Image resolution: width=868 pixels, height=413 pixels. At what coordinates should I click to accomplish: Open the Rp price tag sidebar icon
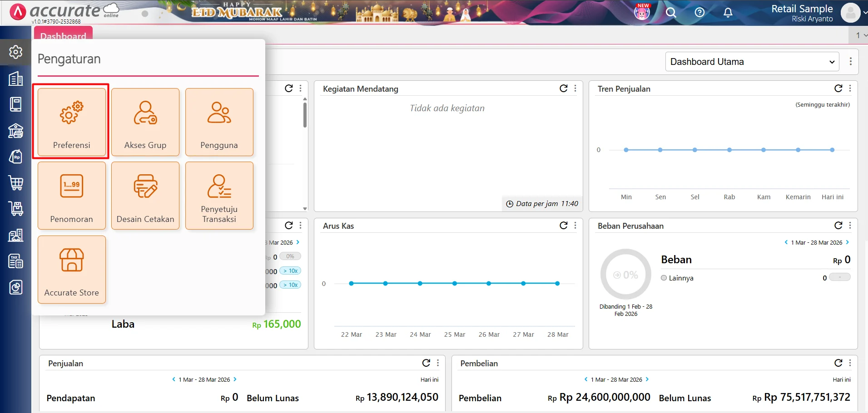click(x=16, y=157)
